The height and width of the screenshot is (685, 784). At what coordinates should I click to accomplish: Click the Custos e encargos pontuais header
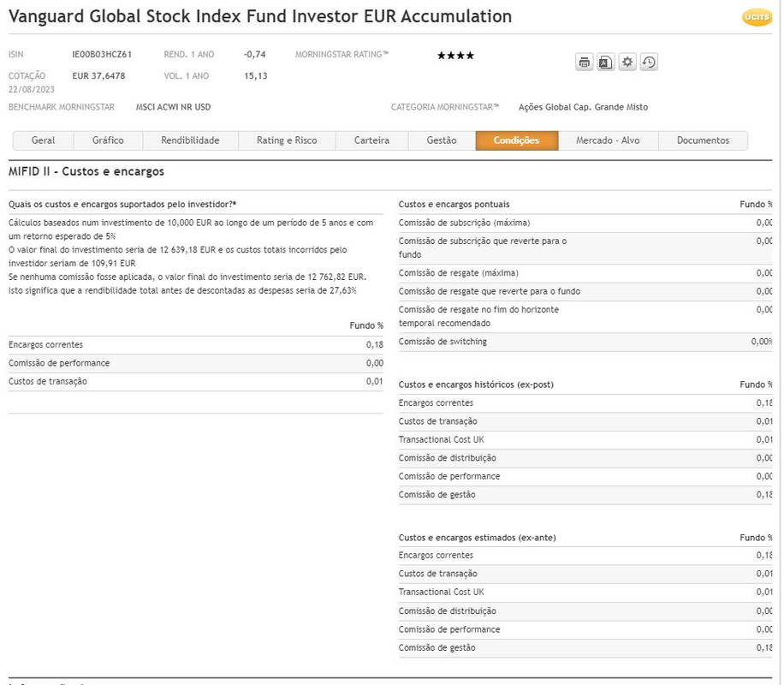[454, 204]
